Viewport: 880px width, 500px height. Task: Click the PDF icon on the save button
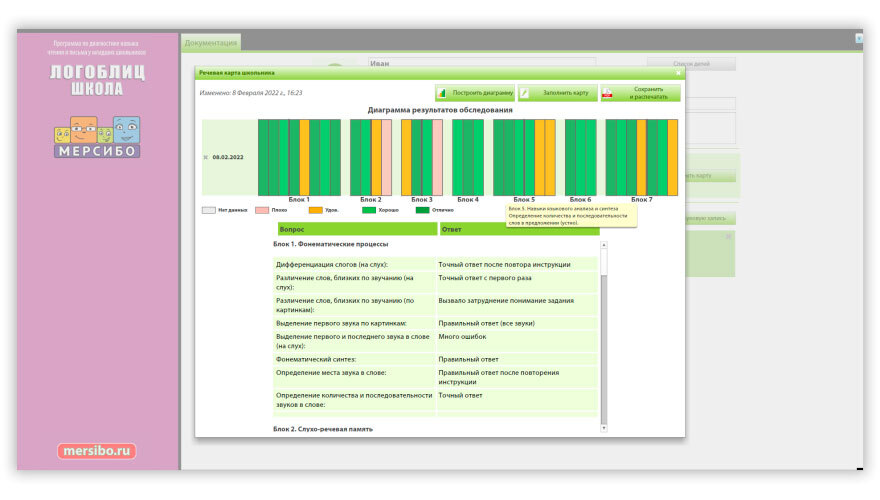pyautogui.click(x=607, y=93)
